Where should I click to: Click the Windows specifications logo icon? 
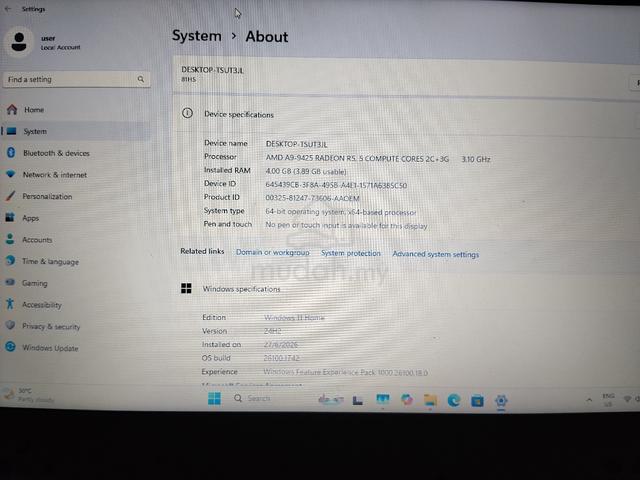186,288
